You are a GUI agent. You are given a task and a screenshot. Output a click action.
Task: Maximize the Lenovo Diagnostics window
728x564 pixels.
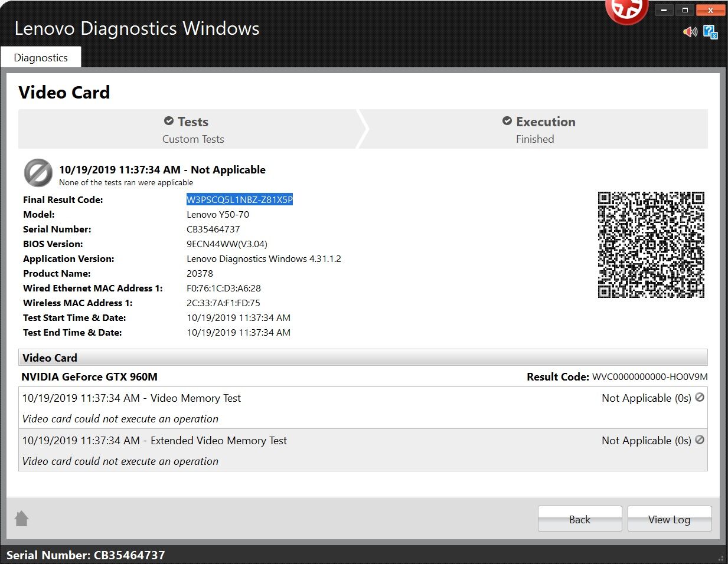(685, 10)
